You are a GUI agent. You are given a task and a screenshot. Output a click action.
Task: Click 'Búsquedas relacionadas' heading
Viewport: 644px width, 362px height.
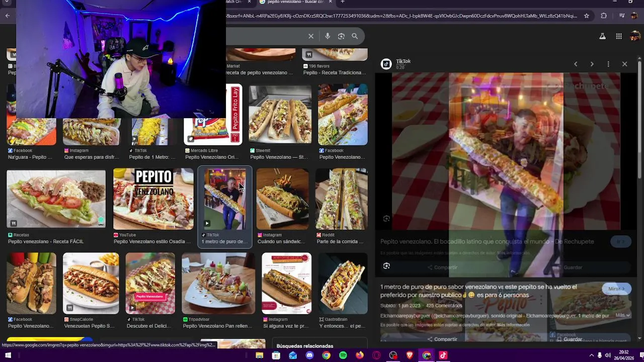point(305,346)
